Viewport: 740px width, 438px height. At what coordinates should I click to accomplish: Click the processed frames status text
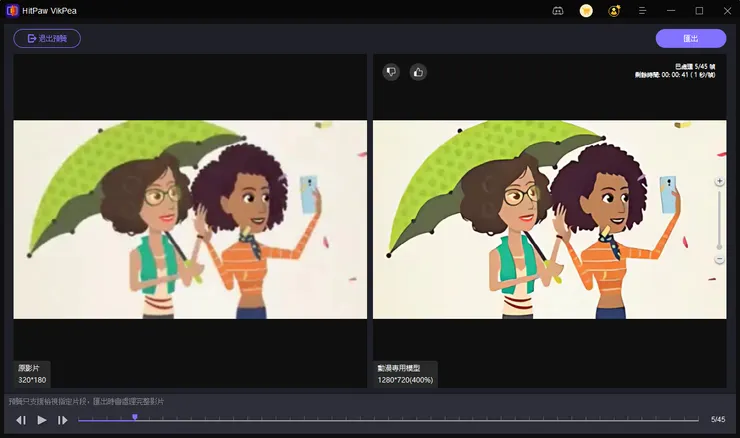695,67
